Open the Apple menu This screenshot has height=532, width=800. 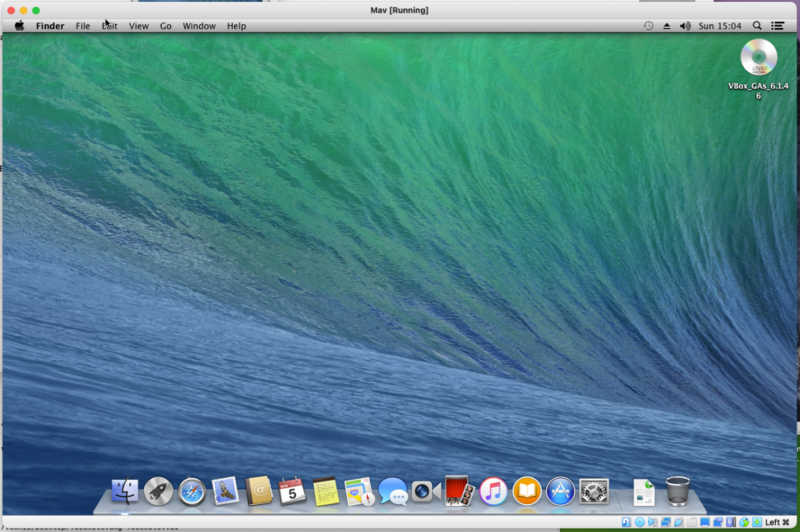point(19,26)
